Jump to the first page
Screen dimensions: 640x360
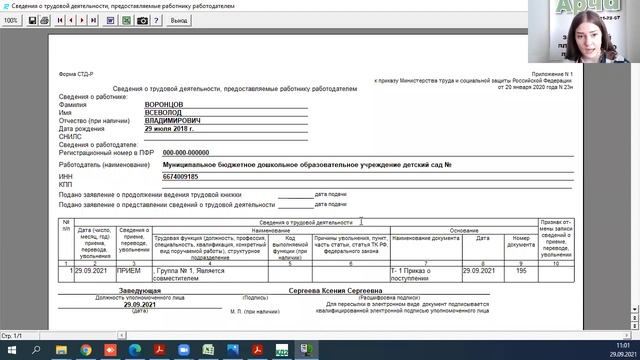[60, 20]
